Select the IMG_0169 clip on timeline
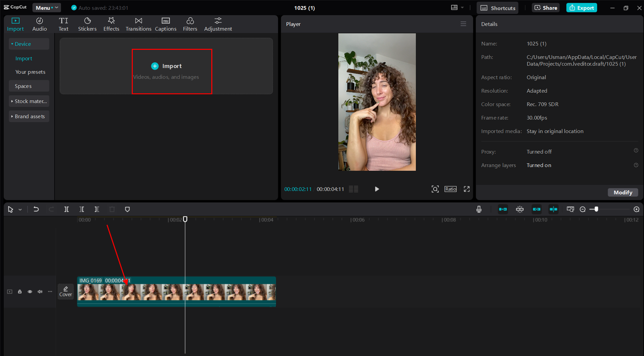This screenshot has width=644, height=356. click(176, 292)
